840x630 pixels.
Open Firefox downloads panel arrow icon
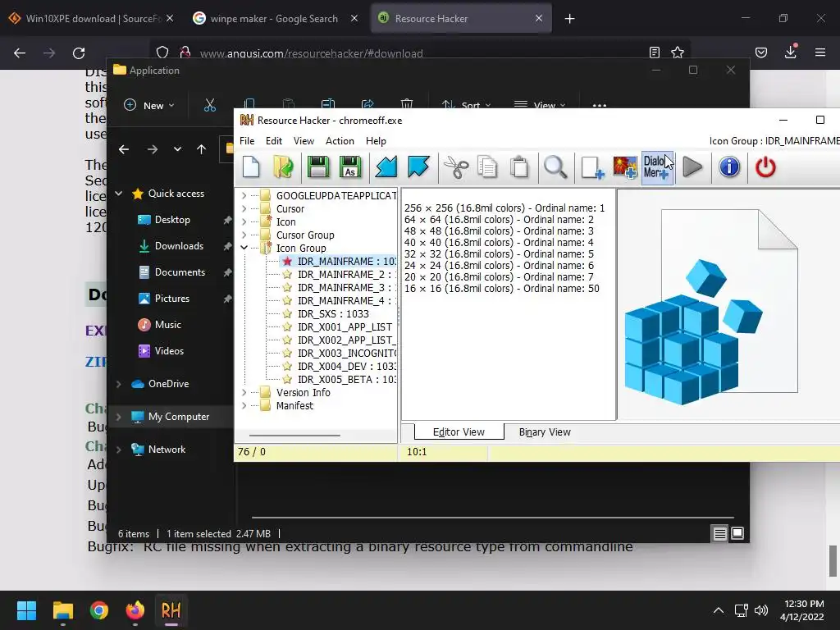[791, 52]
